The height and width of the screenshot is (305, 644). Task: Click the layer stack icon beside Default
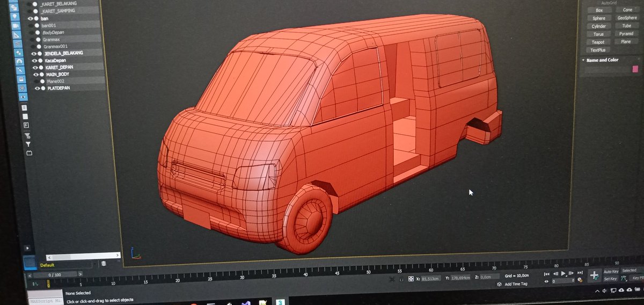tap(104, 264)
